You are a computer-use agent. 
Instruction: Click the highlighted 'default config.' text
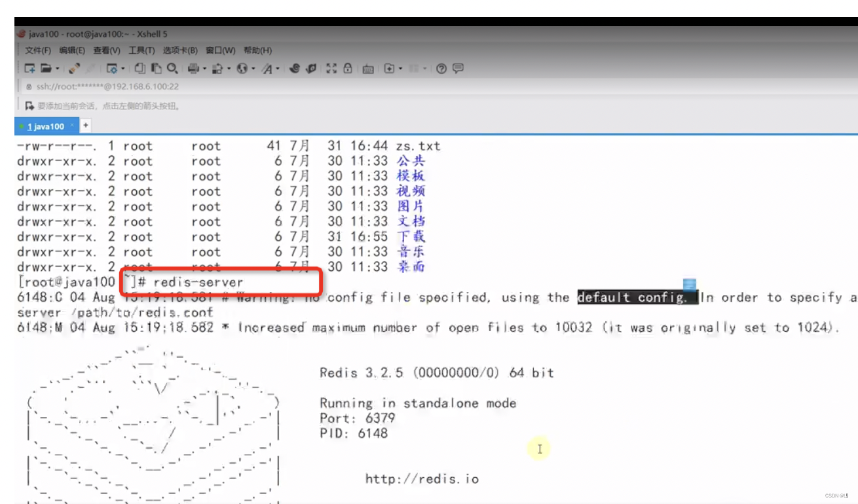637,297
